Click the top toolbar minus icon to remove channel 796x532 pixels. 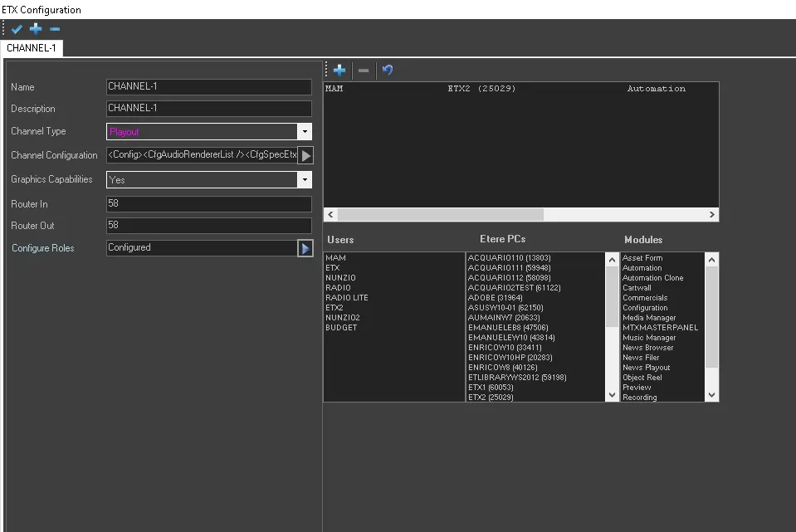(55, 29)
